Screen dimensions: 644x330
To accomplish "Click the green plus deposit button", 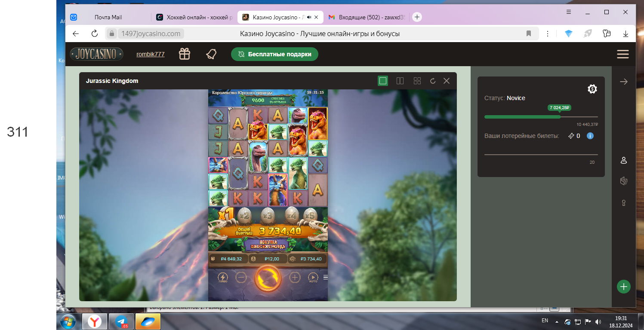I will (623, 287).
